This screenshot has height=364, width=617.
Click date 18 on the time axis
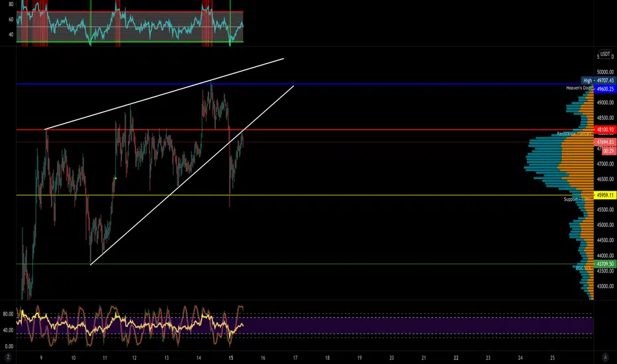point(328,357)
